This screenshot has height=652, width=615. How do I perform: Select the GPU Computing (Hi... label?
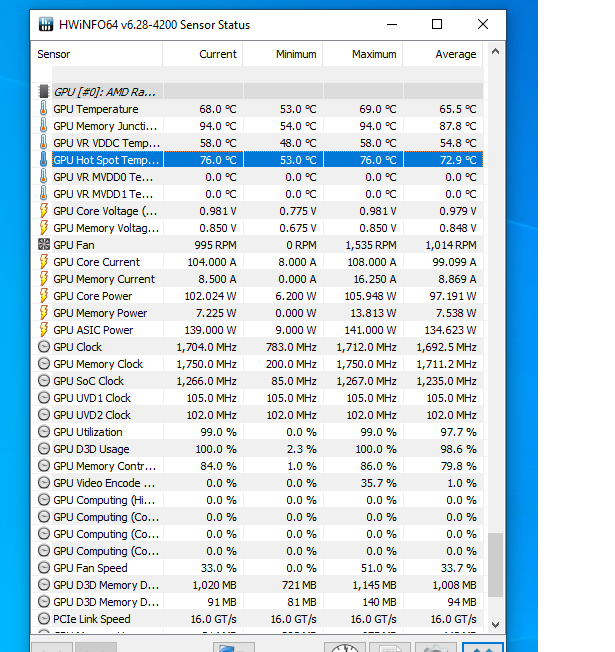(x=104, y=500)
